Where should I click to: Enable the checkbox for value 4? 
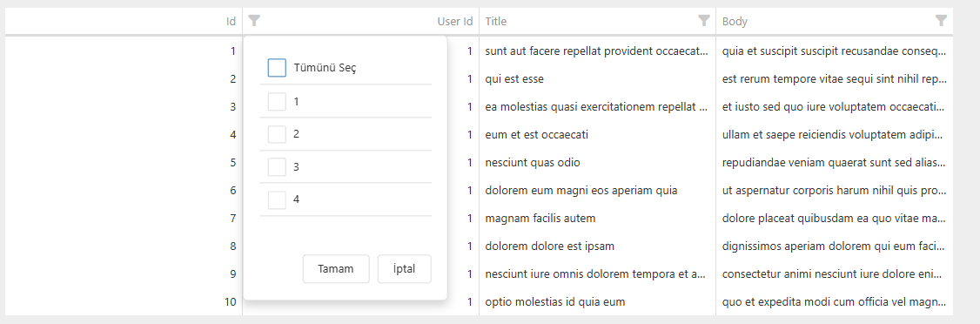(277, 199)
